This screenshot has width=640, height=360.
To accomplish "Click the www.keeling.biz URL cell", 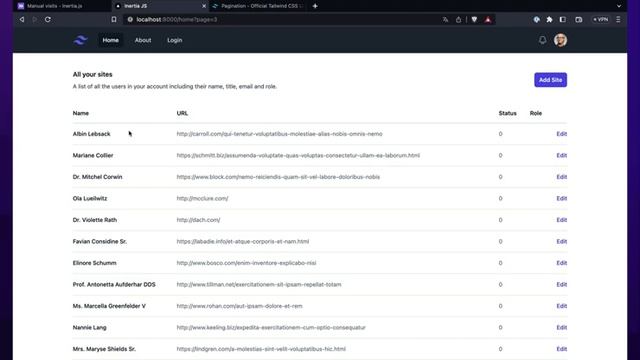I will click(x=271, y=327).
